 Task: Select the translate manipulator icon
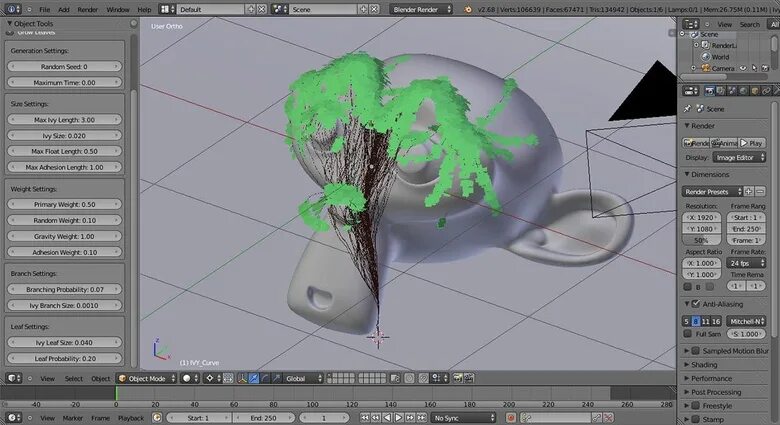[254, 378]
